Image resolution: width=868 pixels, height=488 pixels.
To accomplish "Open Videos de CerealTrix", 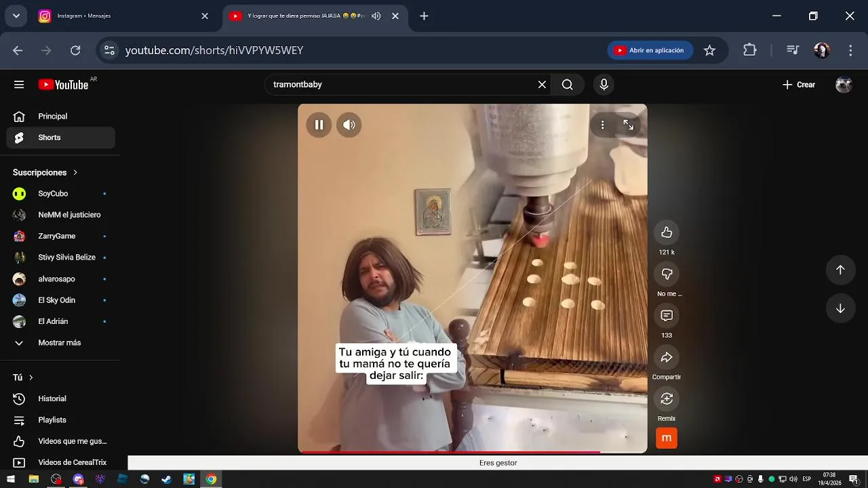I will pos(61,463).
